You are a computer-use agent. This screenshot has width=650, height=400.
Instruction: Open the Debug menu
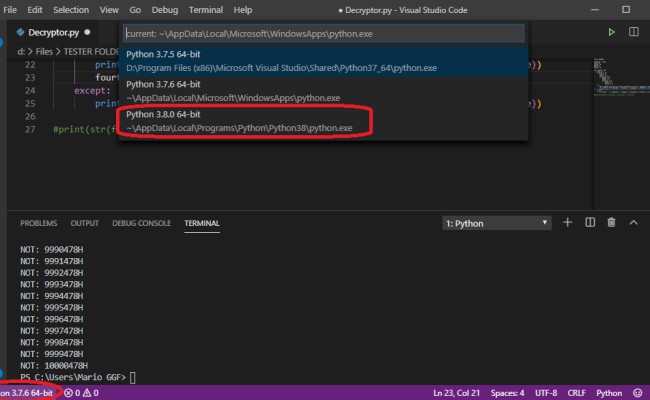click(x=165, y=10)
